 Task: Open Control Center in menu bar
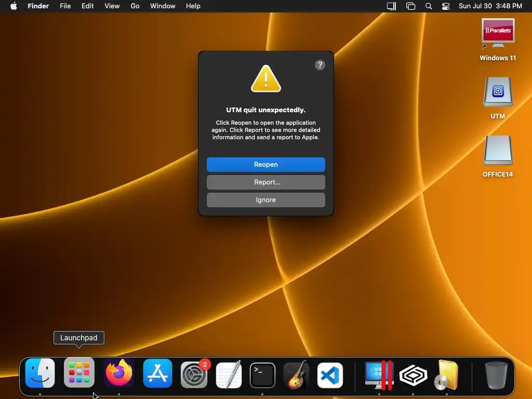pyautogui.click(x=445, y=6)
